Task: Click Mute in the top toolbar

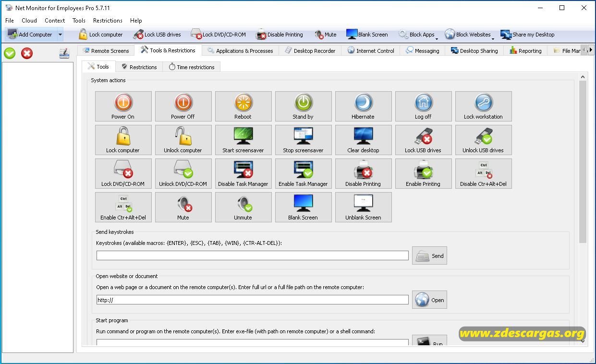Action: point(325,35)
